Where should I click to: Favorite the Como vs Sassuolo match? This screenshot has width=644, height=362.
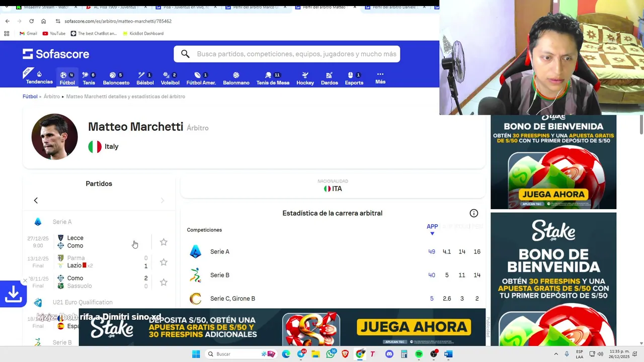164,282
